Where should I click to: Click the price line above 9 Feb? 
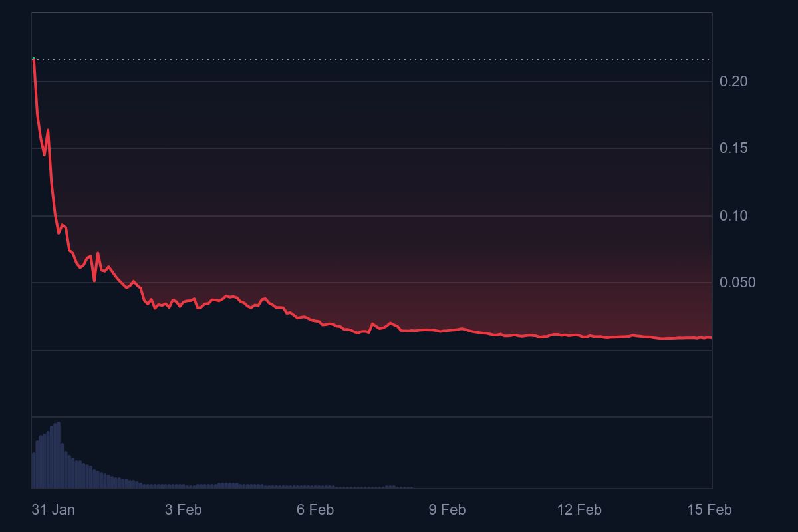pos(447,331)
